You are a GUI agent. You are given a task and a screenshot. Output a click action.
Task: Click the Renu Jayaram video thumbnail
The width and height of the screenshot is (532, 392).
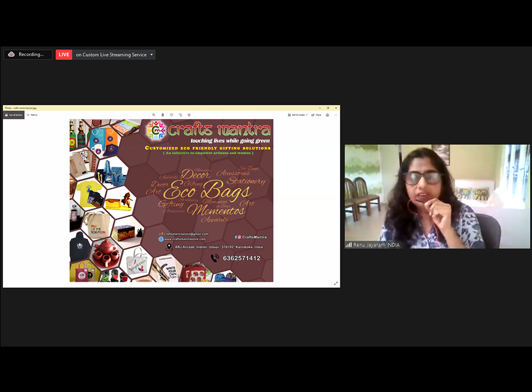pos(437,197)
